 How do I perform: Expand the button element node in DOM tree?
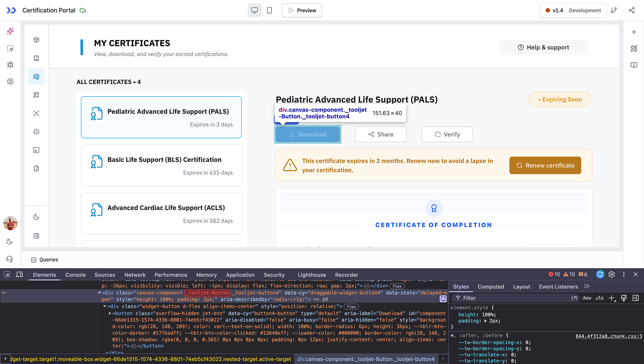110,313
